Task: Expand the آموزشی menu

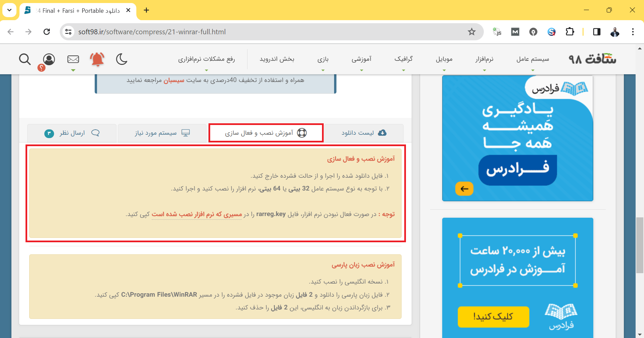Action: coord(362,59)
